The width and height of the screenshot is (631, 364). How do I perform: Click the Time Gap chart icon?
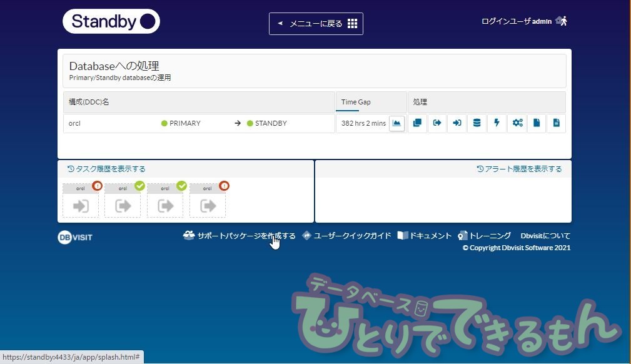[x=396, y=123]
